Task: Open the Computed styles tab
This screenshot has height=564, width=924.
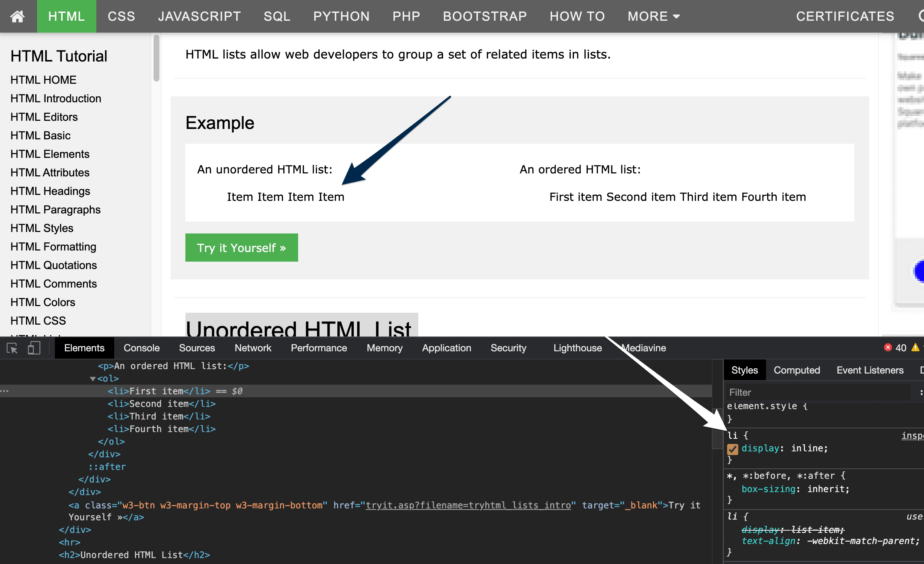Action: pyautogui.click(x=796, y=370)
